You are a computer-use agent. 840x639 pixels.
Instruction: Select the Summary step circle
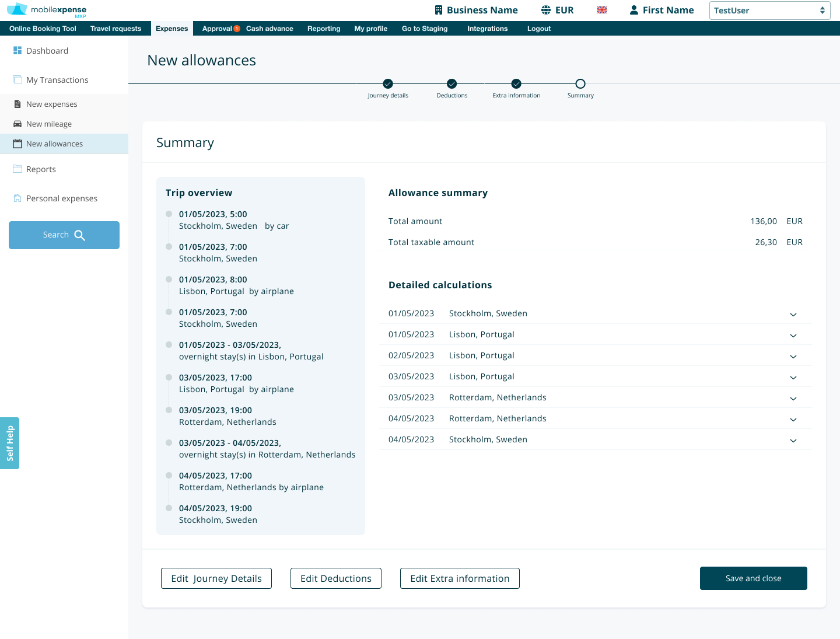tap(580, 84)
